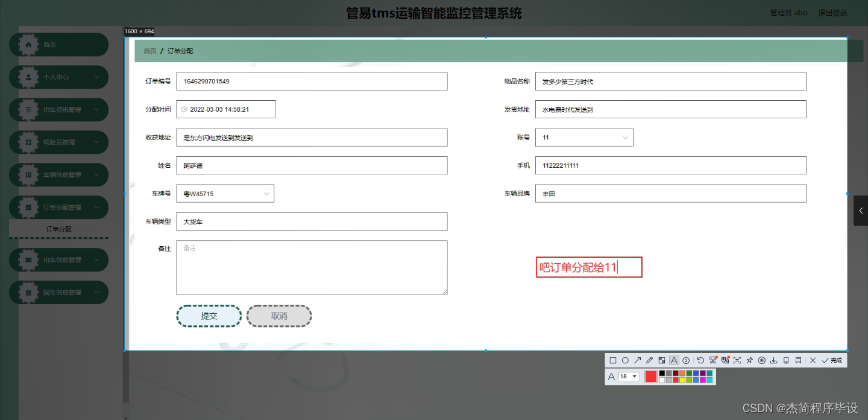Expand the 回车信息管理 sidebar menu

[58, 293]
